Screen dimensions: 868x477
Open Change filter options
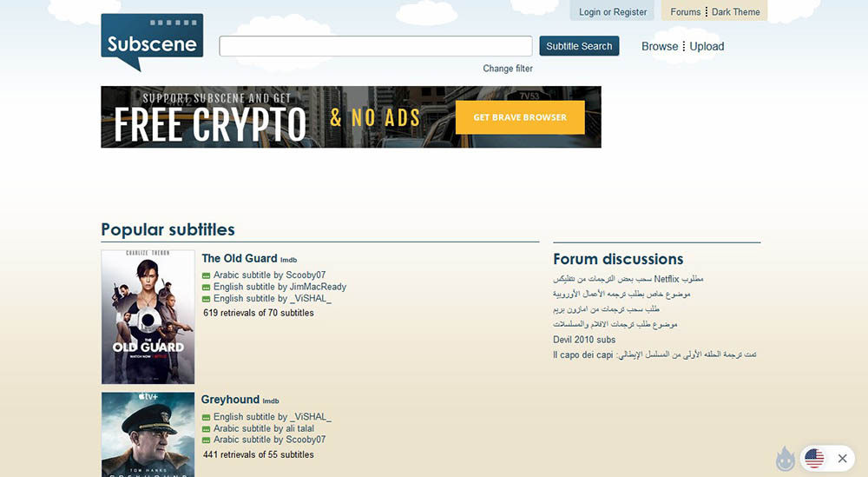point(508,69)
